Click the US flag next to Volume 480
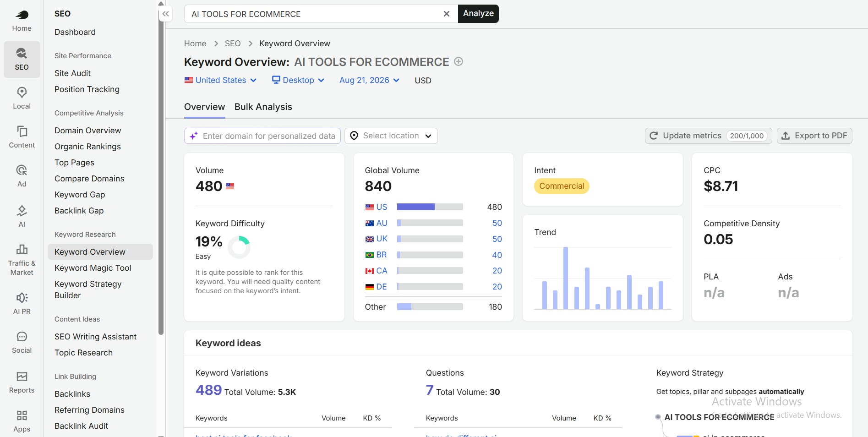The width and height of the screenshot is (868, 437). pos(230,186)
